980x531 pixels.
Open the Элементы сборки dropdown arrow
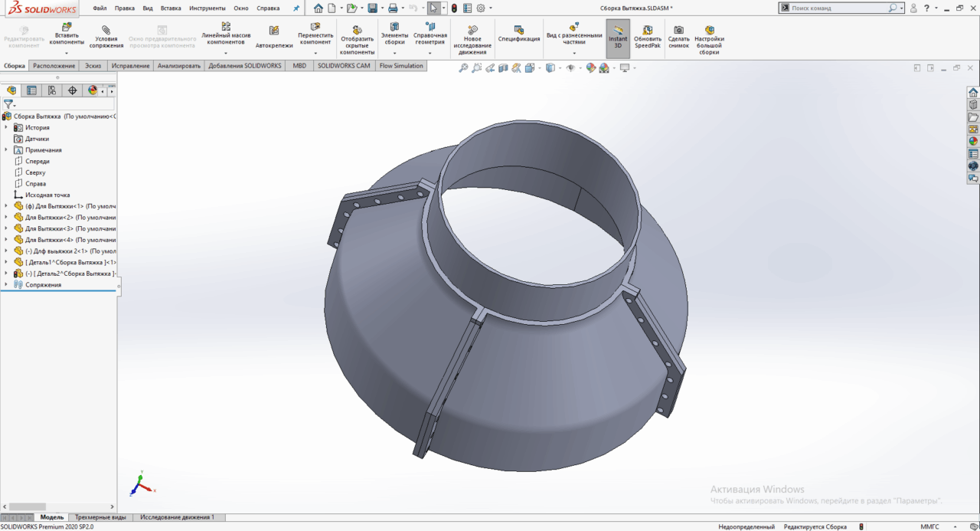click(x=394, y=53)
